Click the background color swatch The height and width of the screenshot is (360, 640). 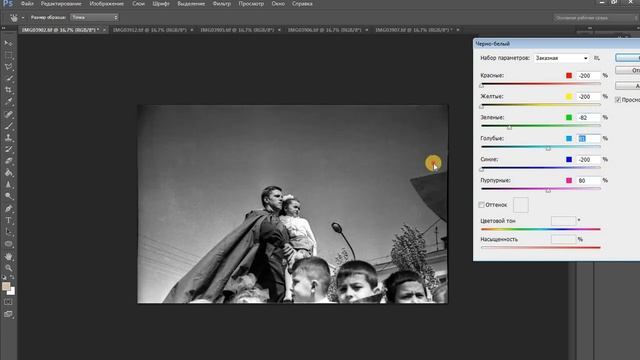pyautogui.click(x=12, y=291)
